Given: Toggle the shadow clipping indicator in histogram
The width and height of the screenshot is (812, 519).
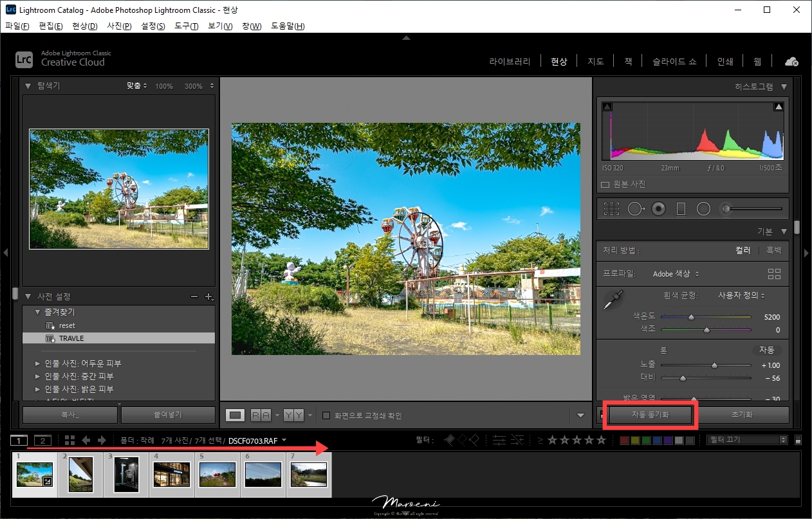Looking at the screenshot, I should [x=607, y=107].
